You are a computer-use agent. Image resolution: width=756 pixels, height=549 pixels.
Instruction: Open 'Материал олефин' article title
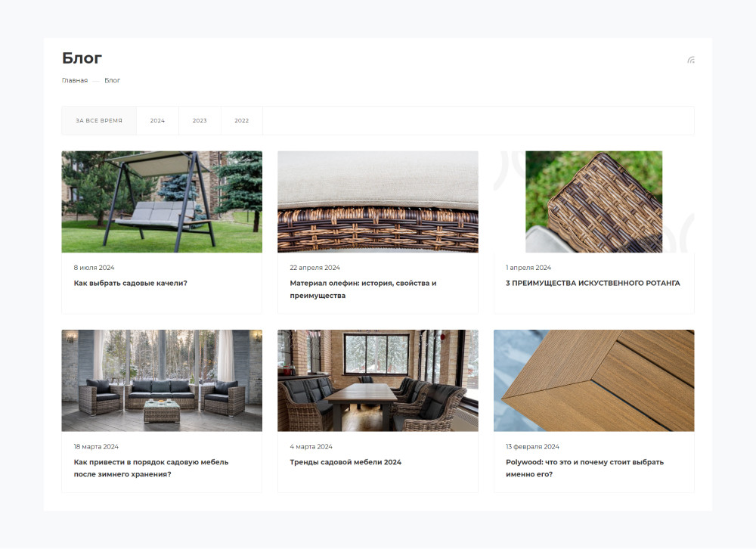coord(363,290)
